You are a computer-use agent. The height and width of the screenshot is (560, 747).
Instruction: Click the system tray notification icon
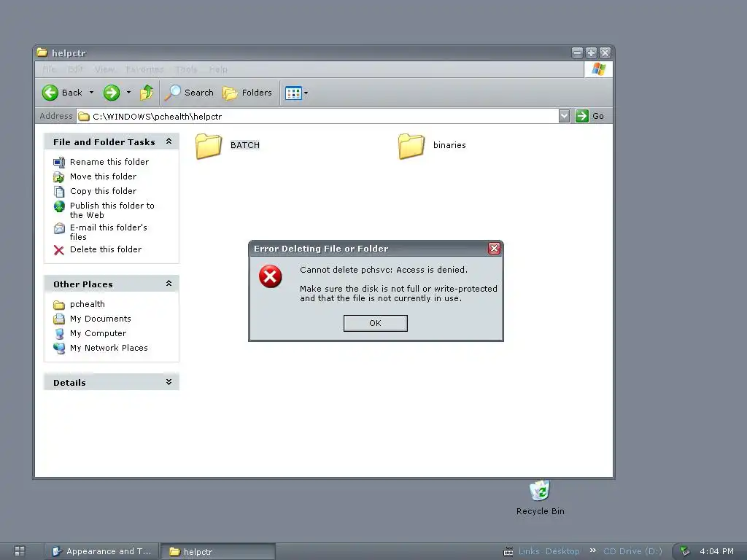(685, 551)
